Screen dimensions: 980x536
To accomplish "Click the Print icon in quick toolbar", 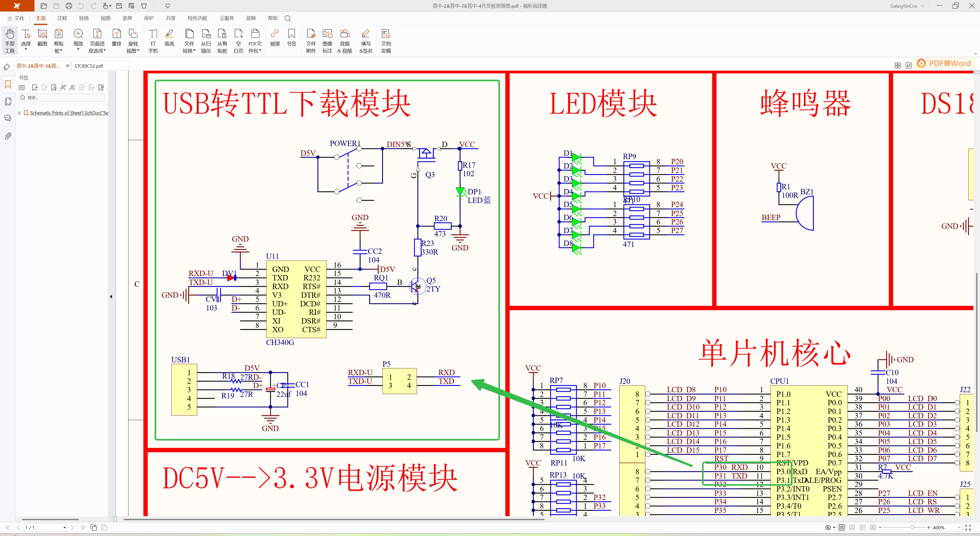I will (69, 6).
